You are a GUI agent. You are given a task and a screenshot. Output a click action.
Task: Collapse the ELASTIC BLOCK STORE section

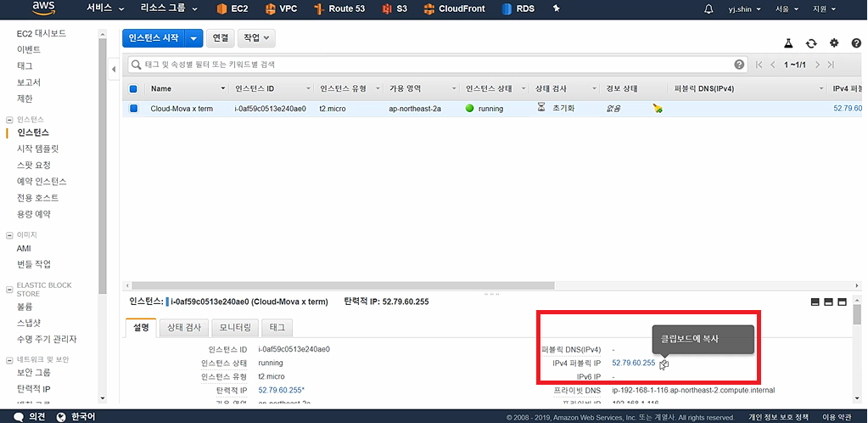(8, 289)
